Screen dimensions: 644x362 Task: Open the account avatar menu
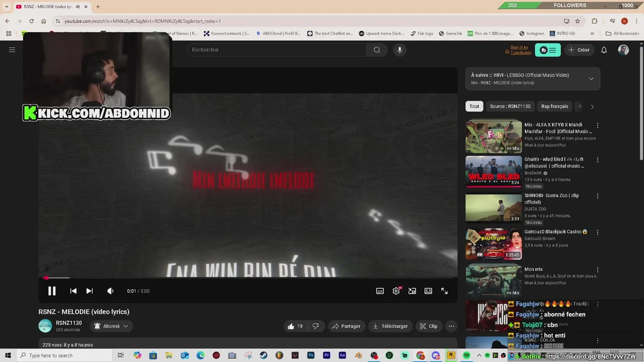(x=623, y=50)
